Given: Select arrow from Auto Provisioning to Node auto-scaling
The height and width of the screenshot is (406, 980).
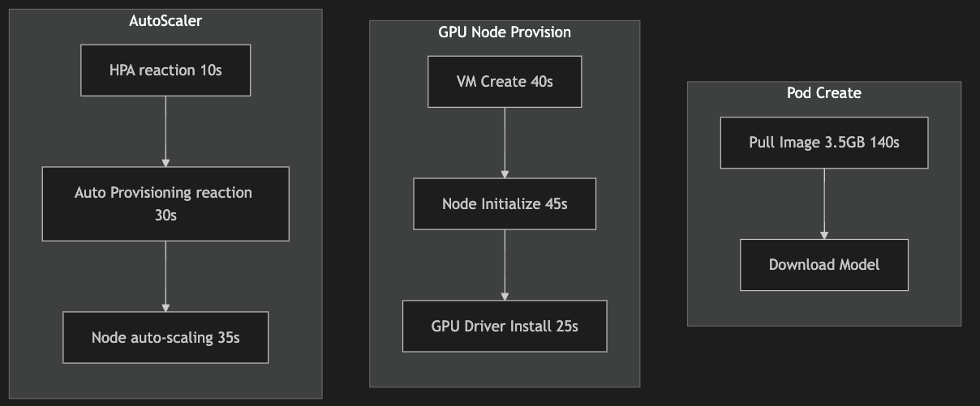Looking at the screenshot, I should pos(165,276).
